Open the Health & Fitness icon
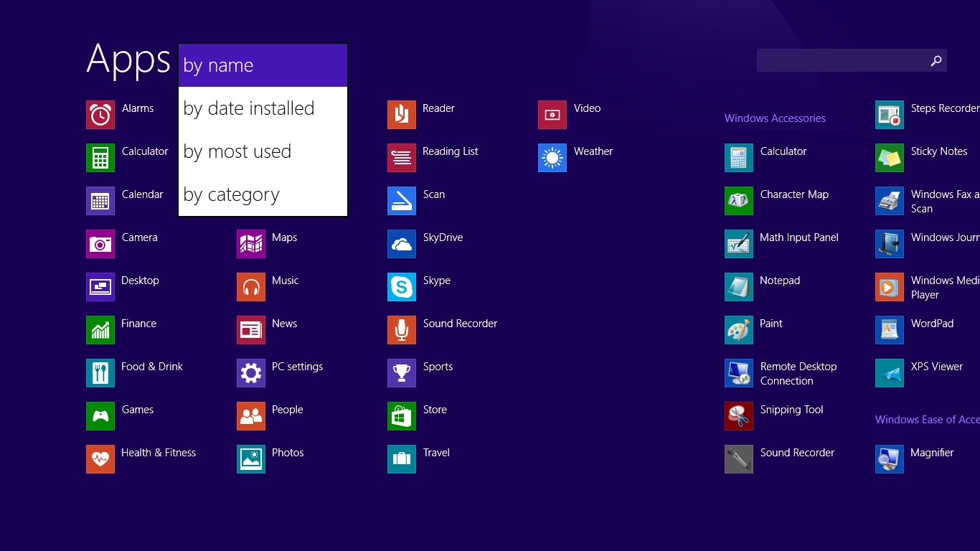This screenshot has width=980, height=551. click(x=100, y=459)
